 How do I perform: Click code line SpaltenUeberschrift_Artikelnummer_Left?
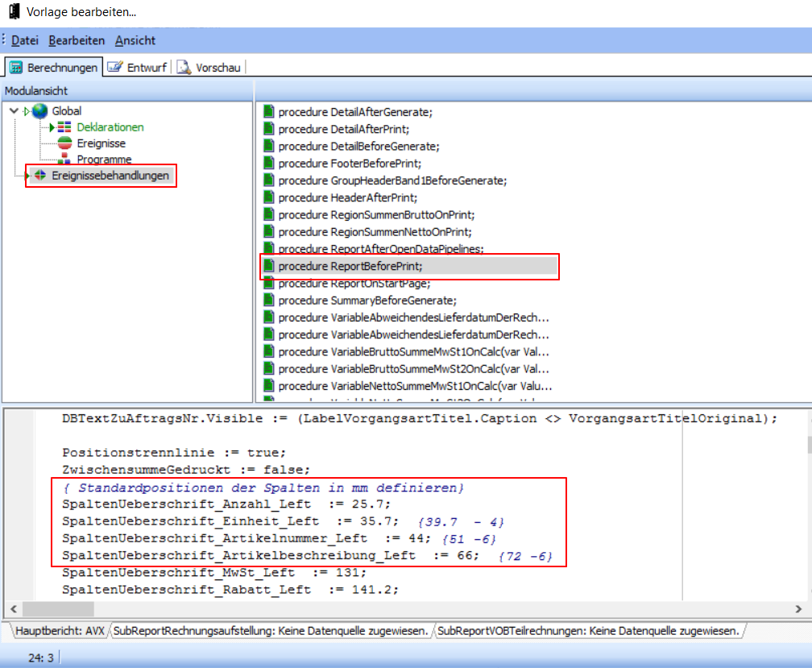(279, 538)
